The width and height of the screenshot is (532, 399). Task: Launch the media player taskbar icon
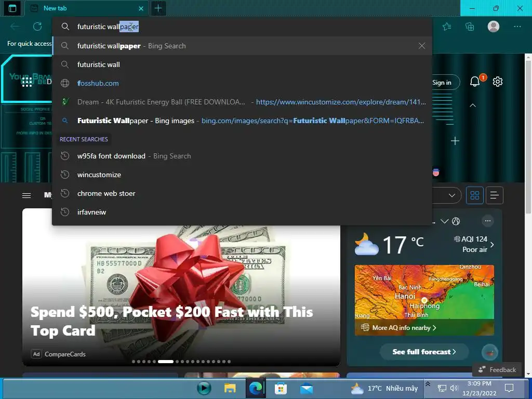(204, 388)
